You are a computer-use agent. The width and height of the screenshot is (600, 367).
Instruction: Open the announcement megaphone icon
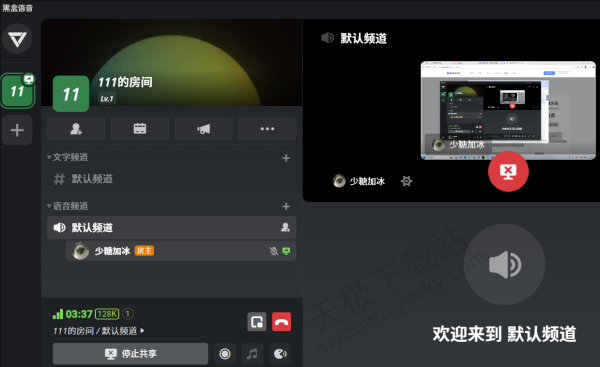[204, 129]
